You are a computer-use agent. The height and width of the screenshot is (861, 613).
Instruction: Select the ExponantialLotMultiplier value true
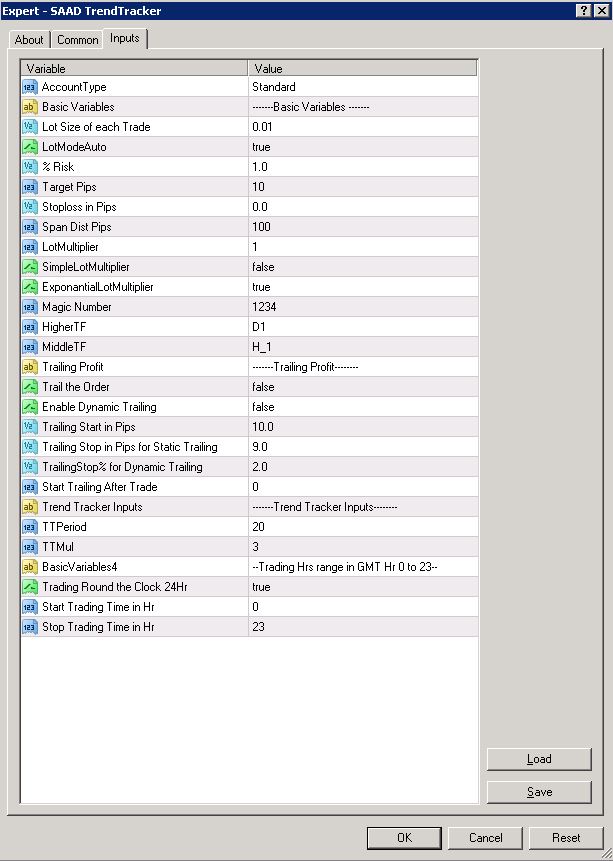click(x=261, y=287)
